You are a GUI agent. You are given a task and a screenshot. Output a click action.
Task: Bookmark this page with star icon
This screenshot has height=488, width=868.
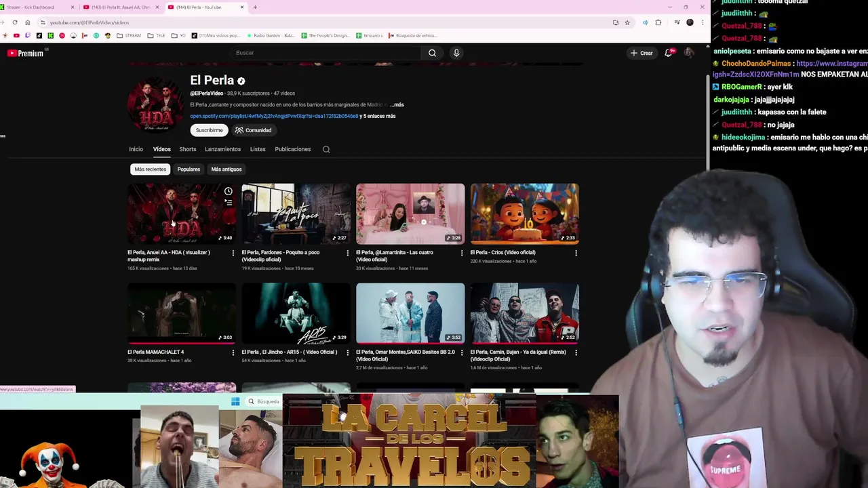(627, 22)
